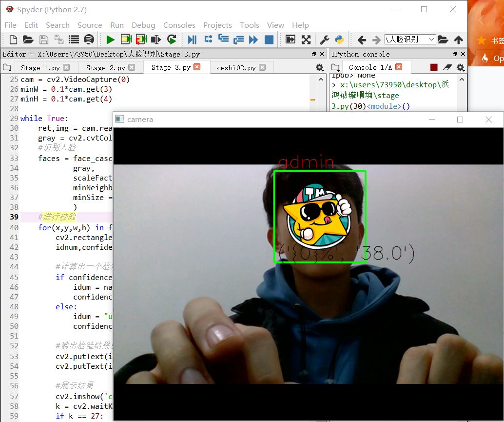Go back with the left arrow icon
This screenshot has height=422, width=504.
(x=362, y=40)
